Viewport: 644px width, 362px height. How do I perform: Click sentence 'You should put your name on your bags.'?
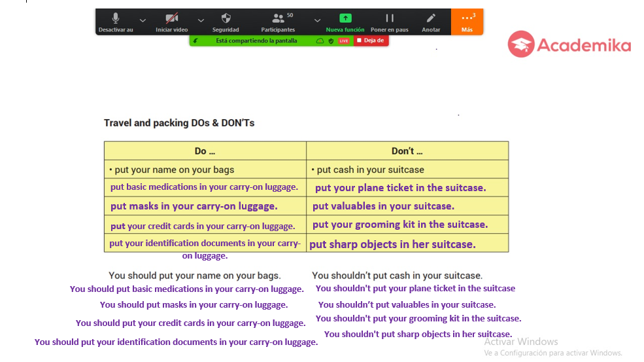click(195, 276)
